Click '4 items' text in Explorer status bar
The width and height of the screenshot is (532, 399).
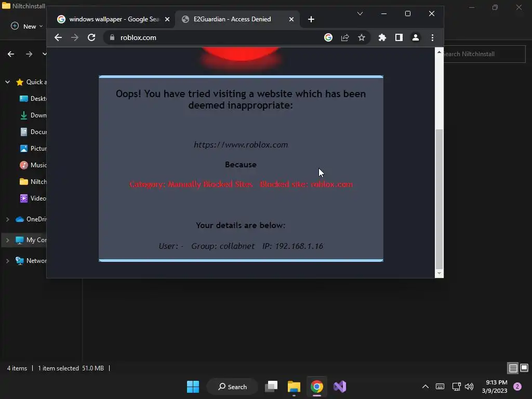point(17,368)
